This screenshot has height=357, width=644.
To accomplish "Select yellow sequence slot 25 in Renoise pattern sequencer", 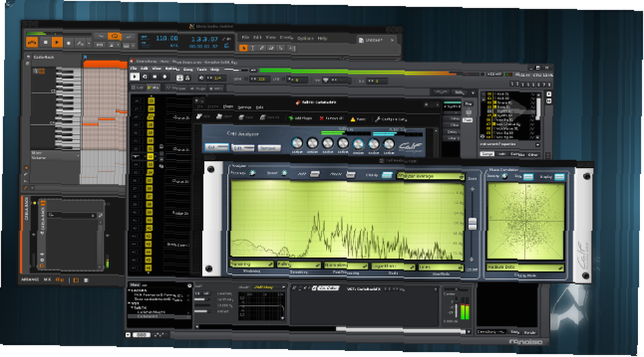I will [151, 100].
